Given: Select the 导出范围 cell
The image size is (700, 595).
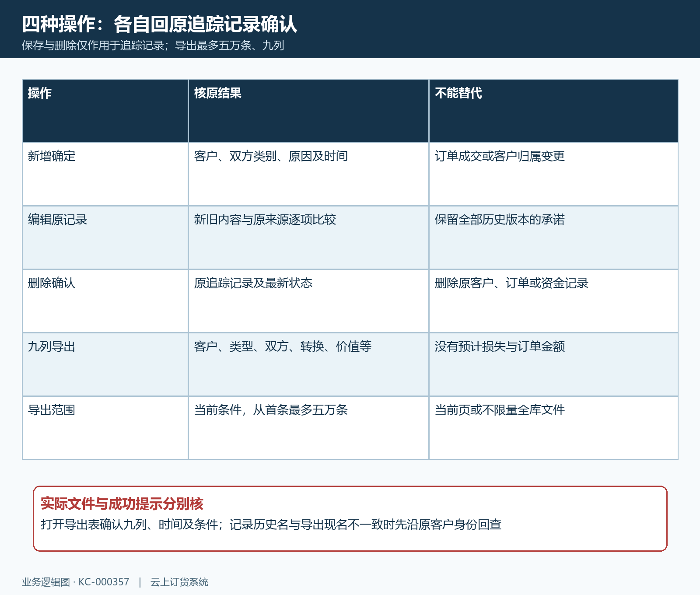Looking at the screenshot, I should pos(105,428).
